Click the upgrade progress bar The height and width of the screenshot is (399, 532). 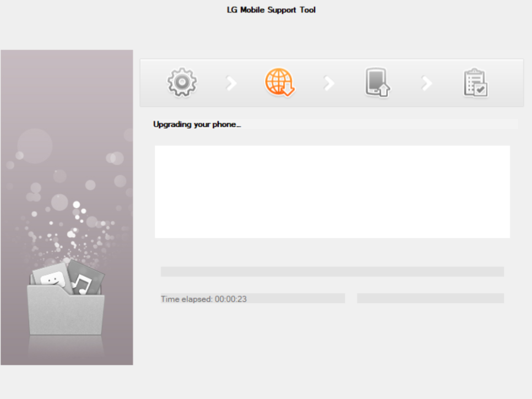pyautogui.click(x=332, y=271)
